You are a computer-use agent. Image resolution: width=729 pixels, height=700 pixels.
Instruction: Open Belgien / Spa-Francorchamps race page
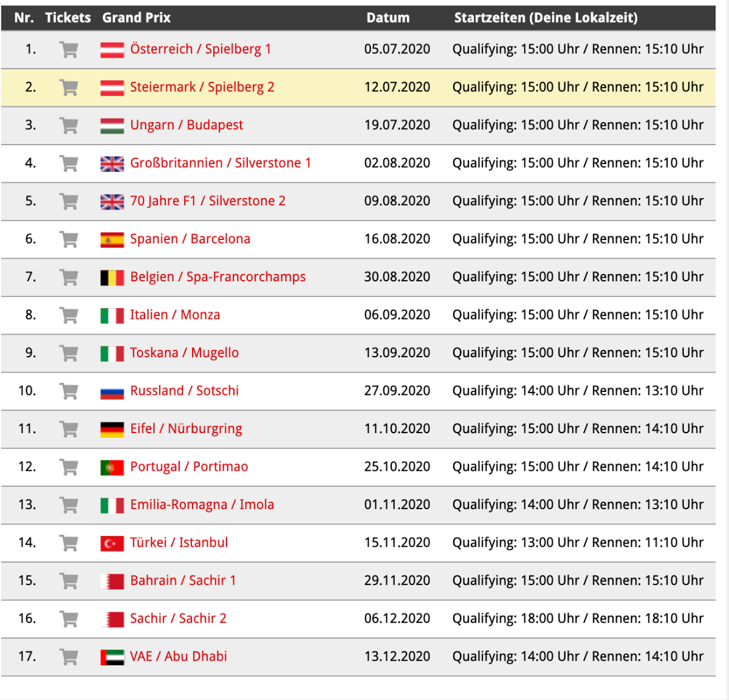(x=217, y=276)
